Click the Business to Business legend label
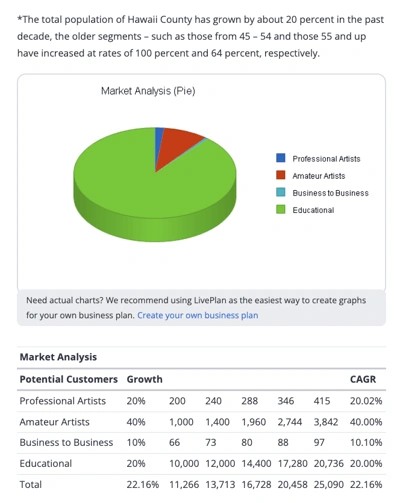This screenshot has width=400, height=503. [330, 193]
